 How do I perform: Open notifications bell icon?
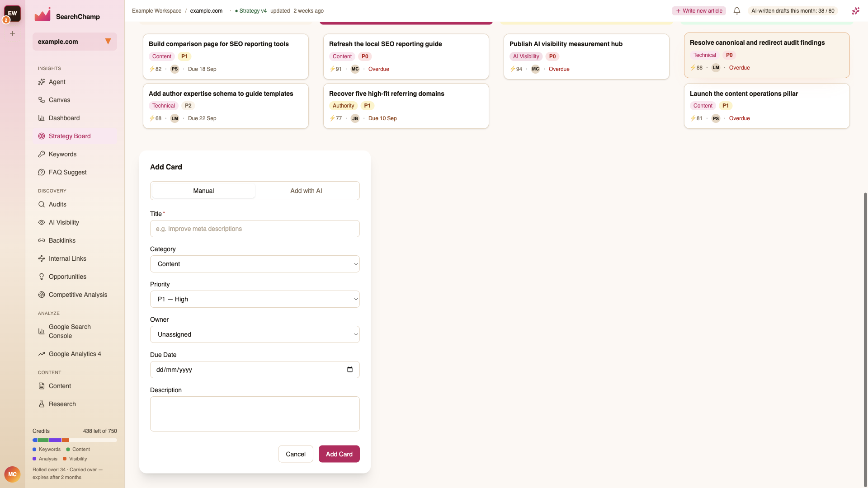coord(737,11)
